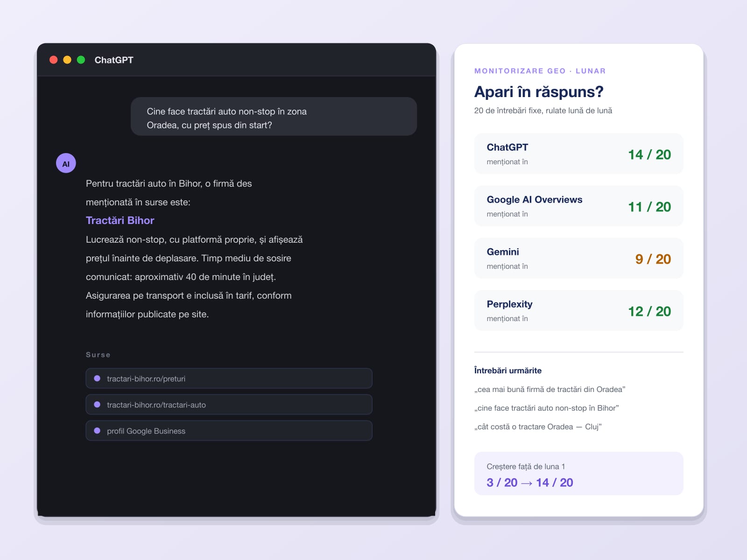Image resolution: width=747 pixels, height=560 pixels.
Task: Click the "Surse" label
Action: tap(98, 355)
